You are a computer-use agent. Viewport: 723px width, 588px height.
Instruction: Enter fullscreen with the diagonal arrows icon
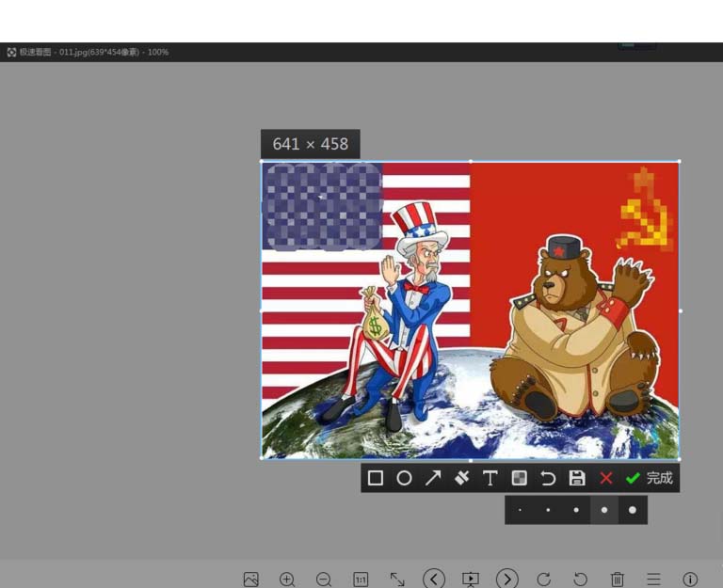[397, 580]
